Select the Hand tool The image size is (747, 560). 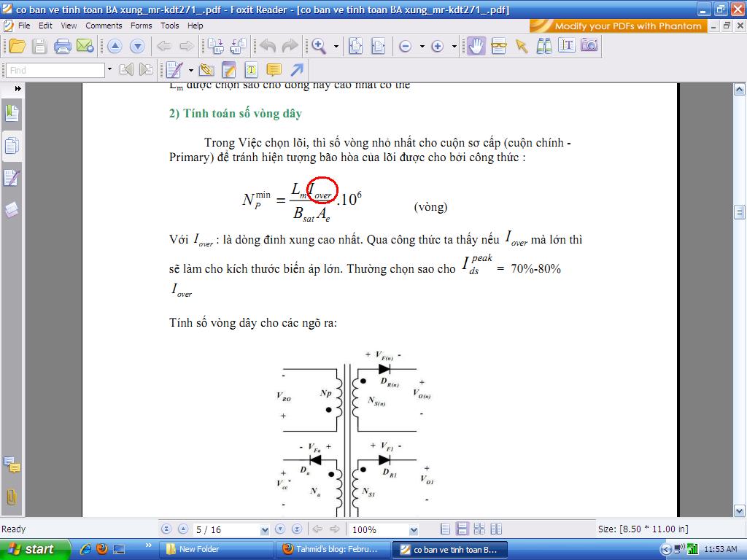tap(476, 46)
